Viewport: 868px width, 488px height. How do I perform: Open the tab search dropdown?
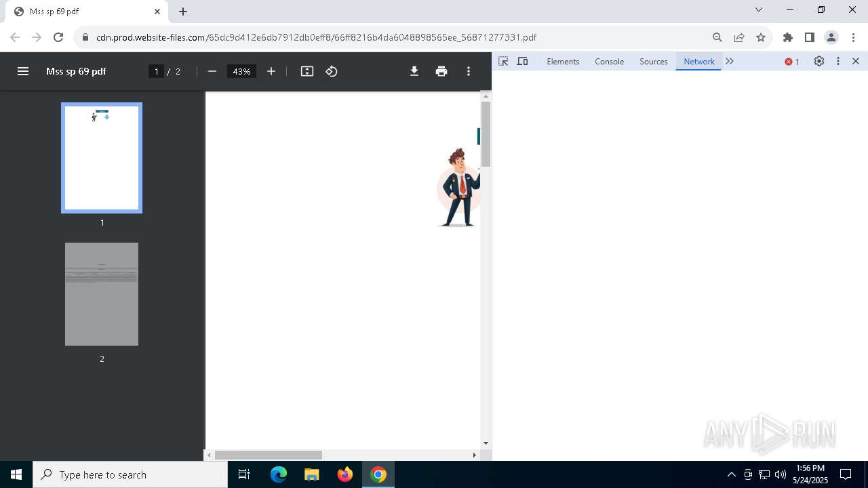(759, 9)
